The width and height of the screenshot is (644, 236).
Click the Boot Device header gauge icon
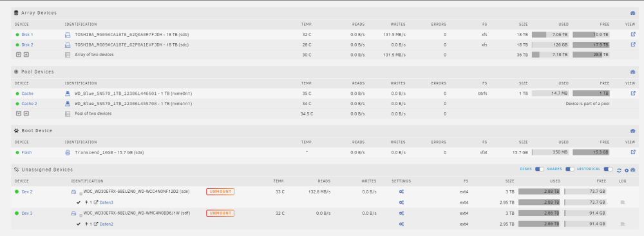(x=633, y=131)
